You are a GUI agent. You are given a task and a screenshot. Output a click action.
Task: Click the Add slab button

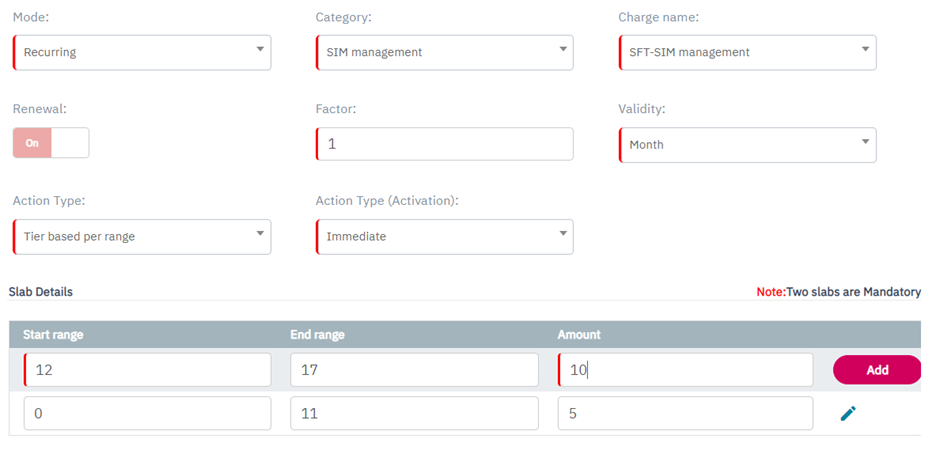pos(876,370)
